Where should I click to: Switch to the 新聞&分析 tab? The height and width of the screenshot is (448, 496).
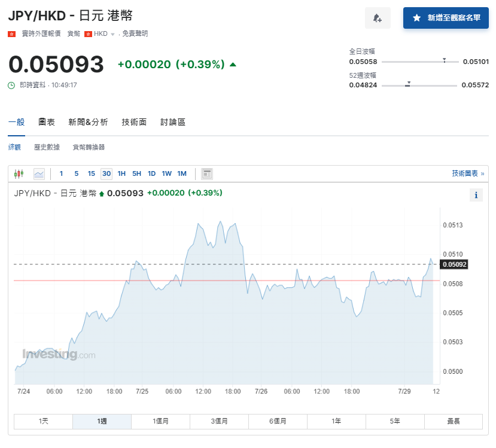(88, 122)
